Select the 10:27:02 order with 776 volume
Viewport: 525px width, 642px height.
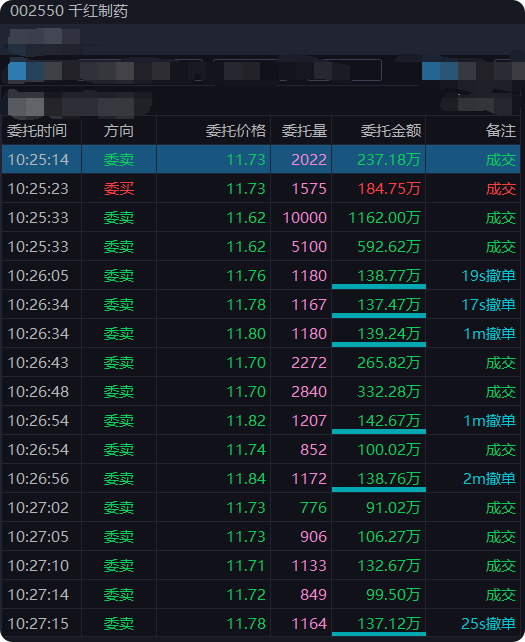(261, 507)
